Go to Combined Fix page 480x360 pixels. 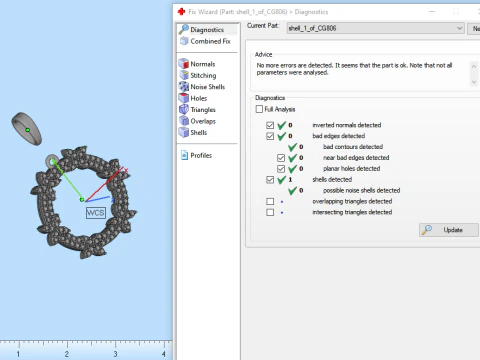coord(210,41)
